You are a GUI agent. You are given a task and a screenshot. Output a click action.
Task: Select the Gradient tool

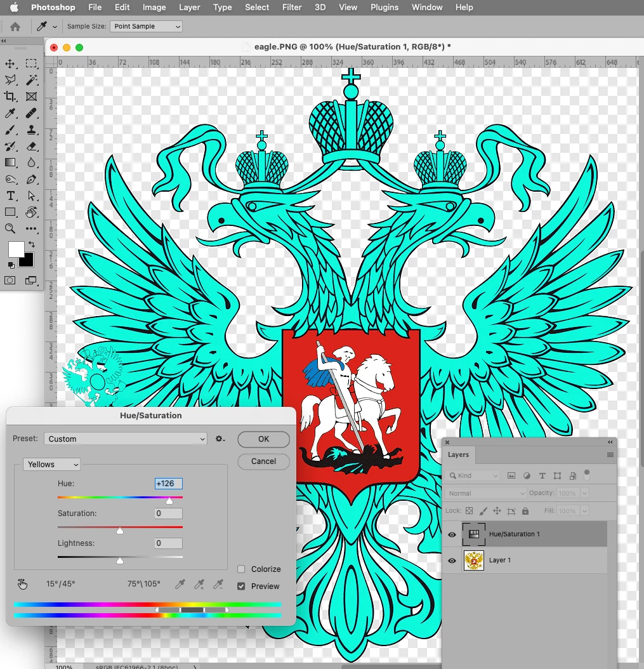click(x=10, y=162)
